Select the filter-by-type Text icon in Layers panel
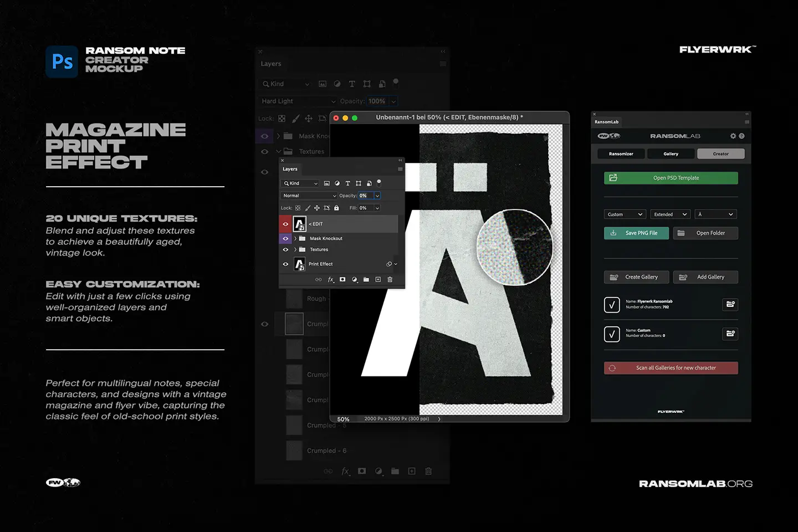The width and height of the screenshot is (798, 532). click(x=347, y=183)
